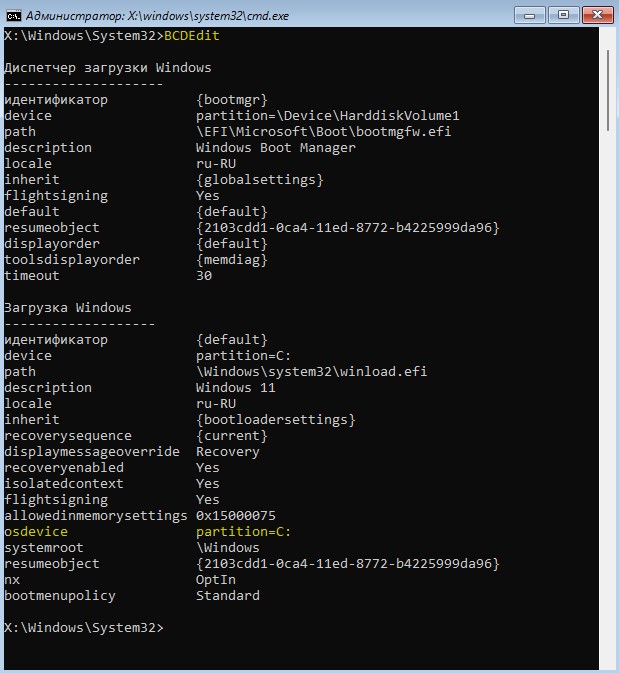Click the window title text 'Администратор: X:\windows\system32\cmd.exe'
The height and width of the screenshot is (673, 619).
tap(157, 16)
